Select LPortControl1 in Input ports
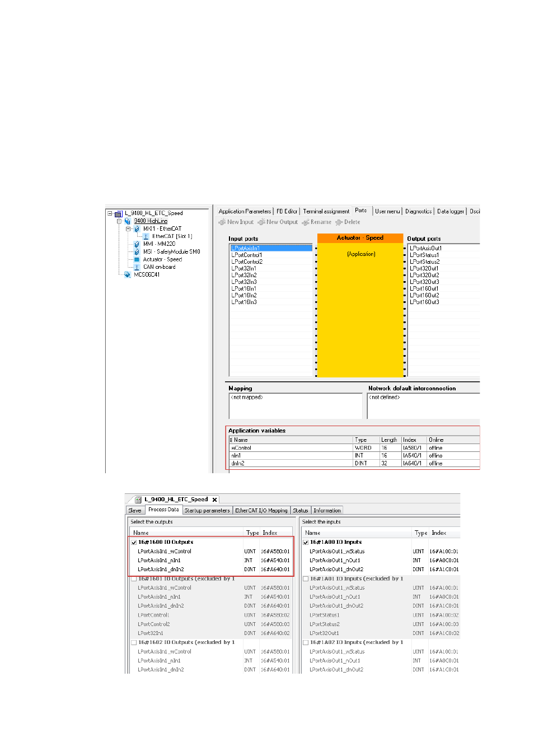Image resolution: width=534 pixels, height=756 pixels. coord(271,255)
